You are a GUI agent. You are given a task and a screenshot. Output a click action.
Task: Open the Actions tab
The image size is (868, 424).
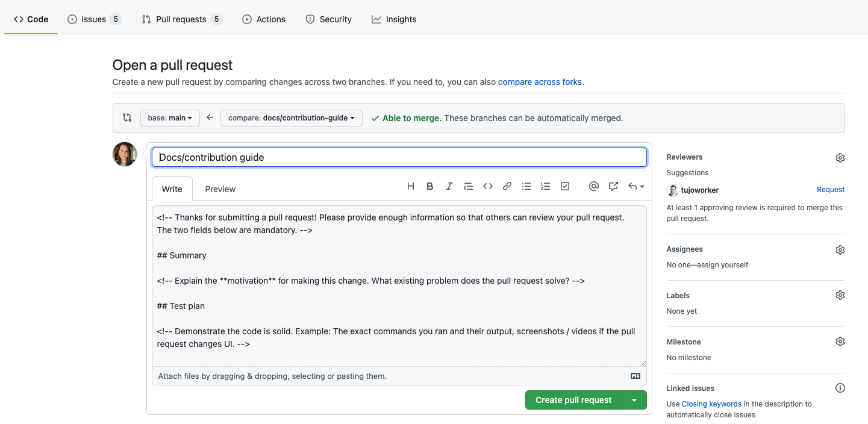[x=264, y=19]
